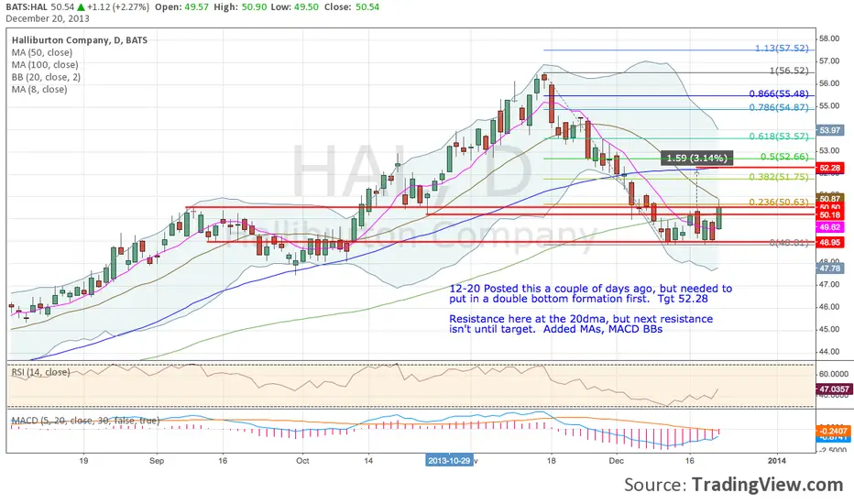Click the December 20, 2013 date text

click(x=48, y=18)
